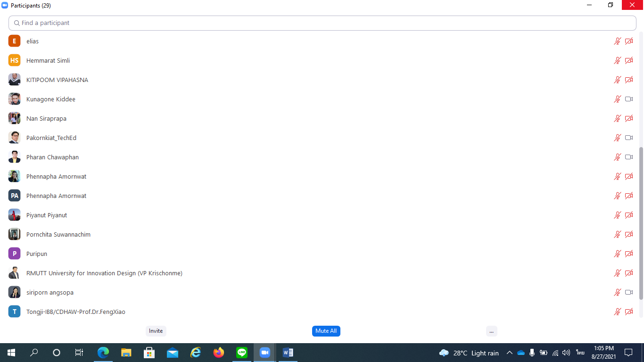Click Pornchita Suwannachim's camera-off icon
Screen dimensions: 644x362
(x=629, y=234)
